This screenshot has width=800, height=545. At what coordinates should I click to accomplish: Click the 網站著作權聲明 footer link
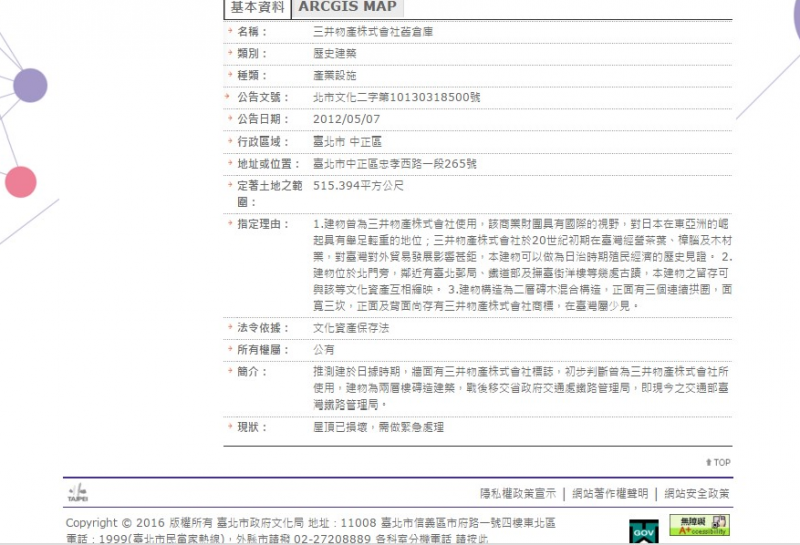[x=610, y=494]
